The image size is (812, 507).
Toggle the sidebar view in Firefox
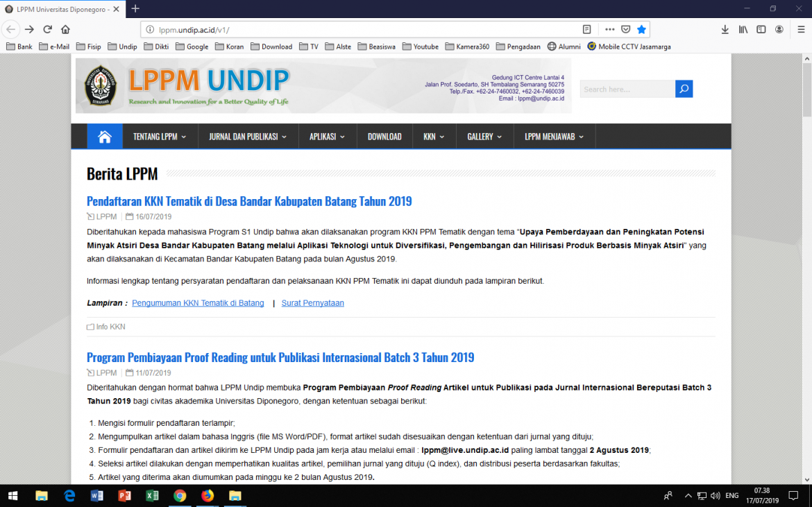761,29
